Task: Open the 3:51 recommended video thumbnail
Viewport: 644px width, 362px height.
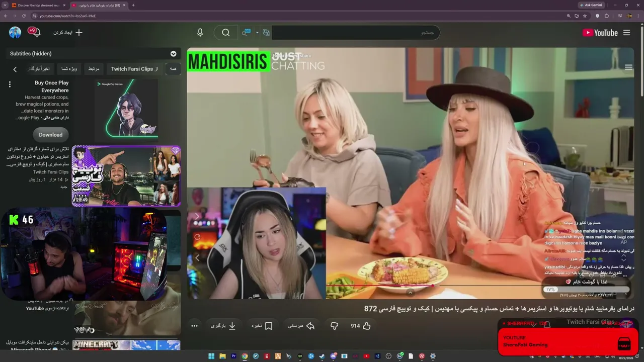Action: click(127, 318)
